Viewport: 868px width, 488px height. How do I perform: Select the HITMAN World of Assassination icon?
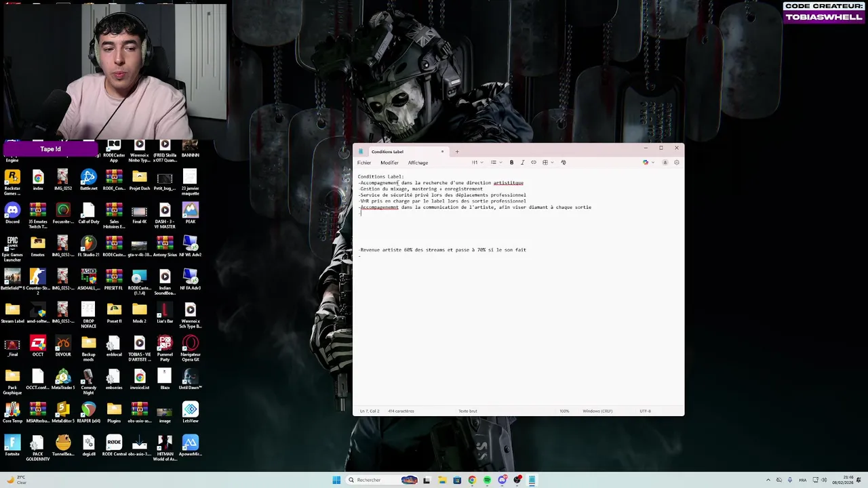tap(165, 448)
